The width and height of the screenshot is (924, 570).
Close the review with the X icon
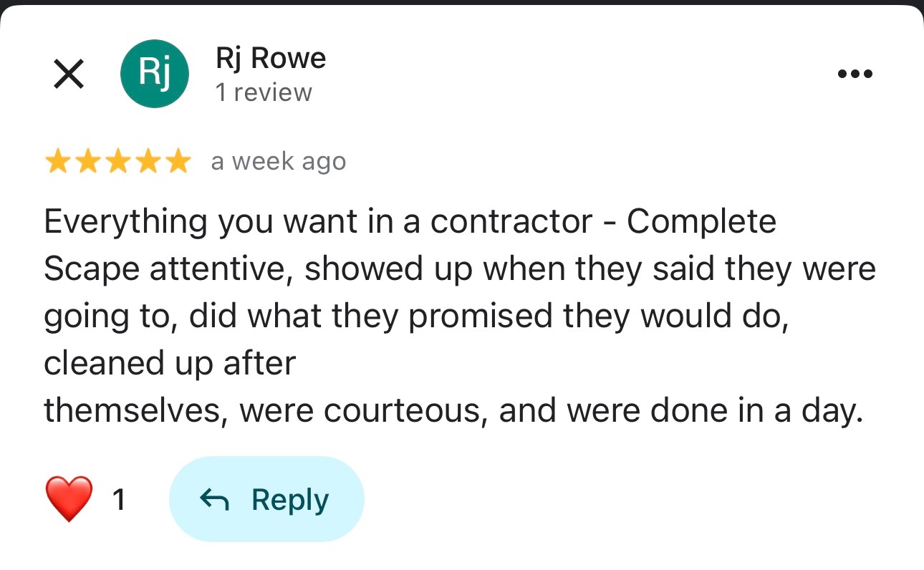point(69,74)
